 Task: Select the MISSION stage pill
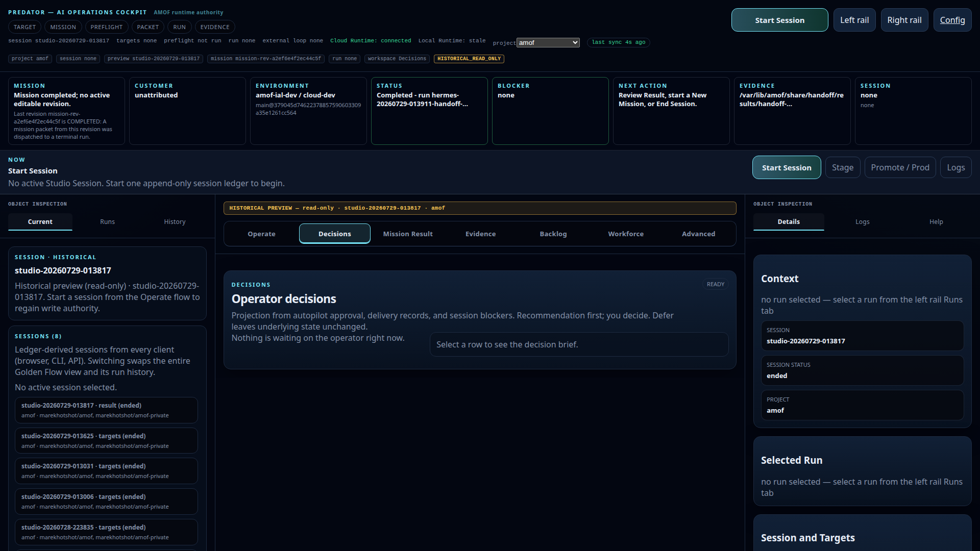tap(63, 27)
